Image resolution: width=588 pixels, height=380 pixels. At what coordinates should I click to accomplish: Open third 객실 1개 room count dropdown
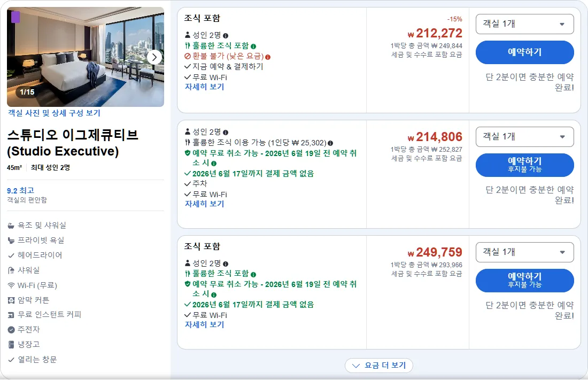point(524,252)
